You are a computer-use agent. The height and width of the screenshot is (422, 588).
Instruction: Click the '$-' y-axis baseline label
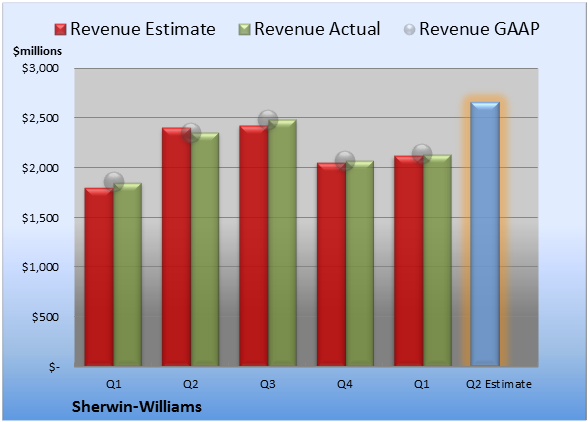coord(54,367)
